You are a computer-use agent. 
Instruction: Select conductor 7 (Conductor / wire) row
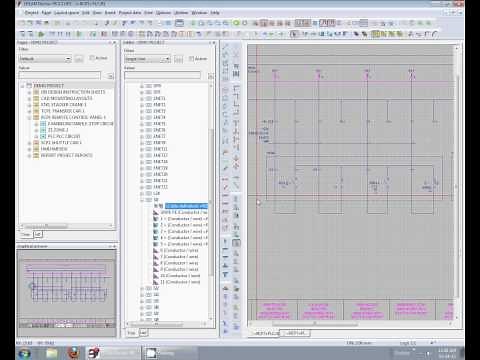coord(179,257)
